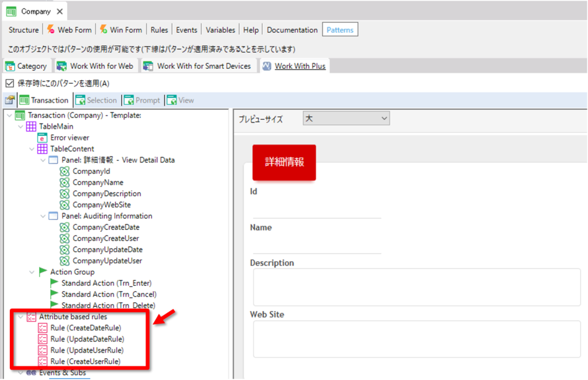
Task: Select the Prompt toolbar tab
Action: point(142,100)
